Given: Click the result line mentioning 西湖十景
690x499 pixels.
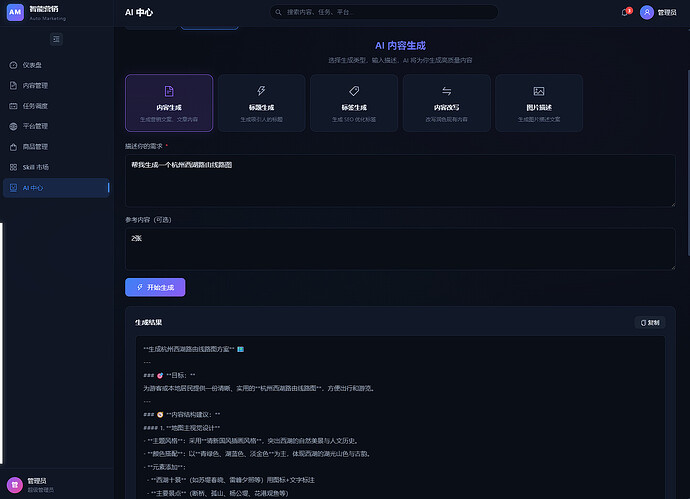Looking at the screenshot, I should (231, 480).
